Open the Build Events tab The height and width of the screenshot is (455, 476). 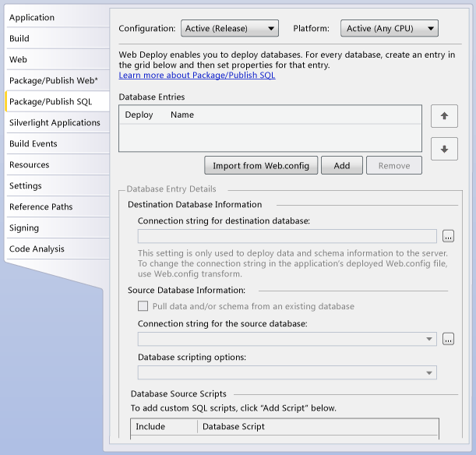[x=58, y=143]
